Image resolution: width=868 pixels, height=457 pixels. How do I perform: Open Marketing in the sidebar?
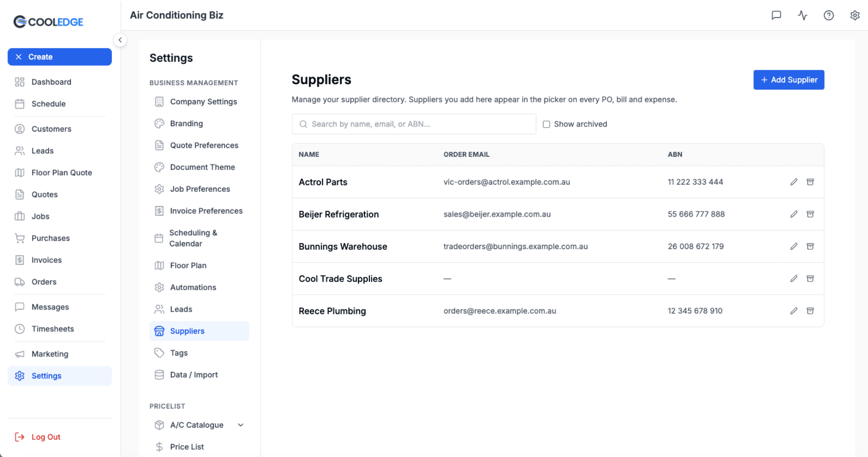(60, 354)
